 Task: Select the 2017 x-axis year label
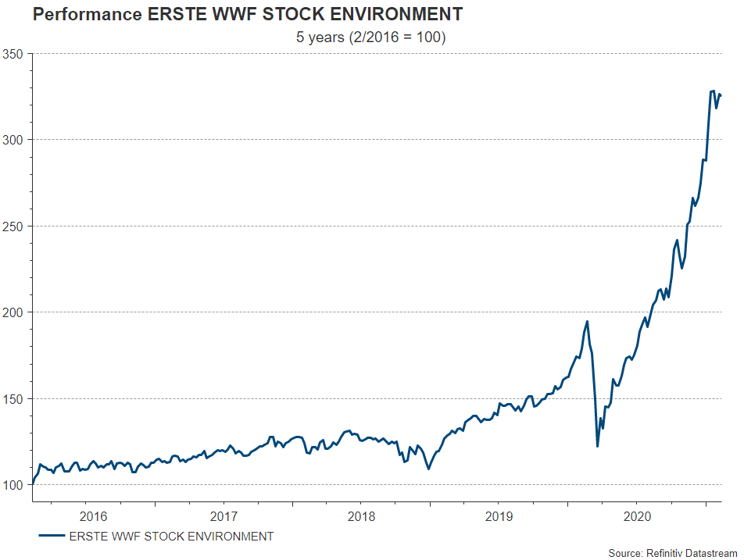click(x=224, y=515)
